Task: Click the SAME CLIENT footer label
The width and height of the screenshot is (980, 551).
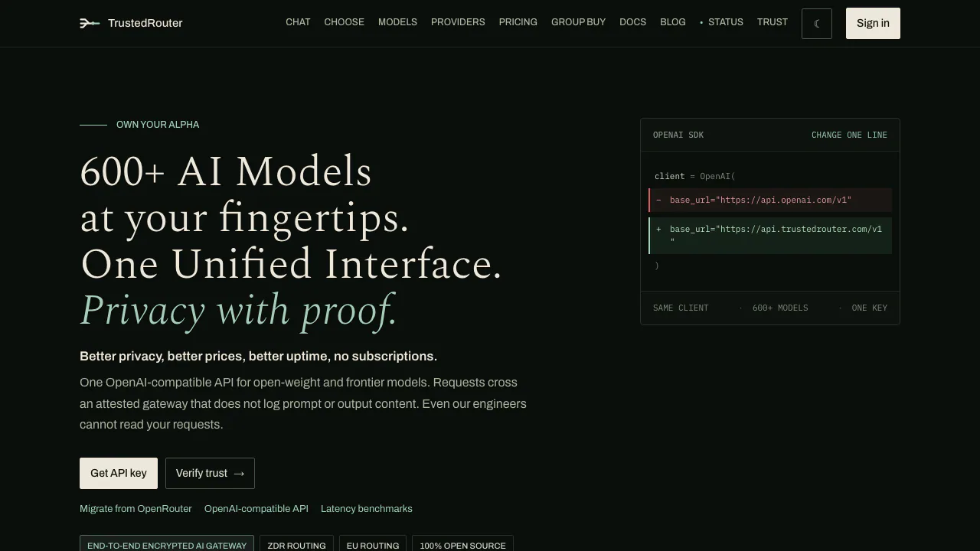Action: [681, 308]
